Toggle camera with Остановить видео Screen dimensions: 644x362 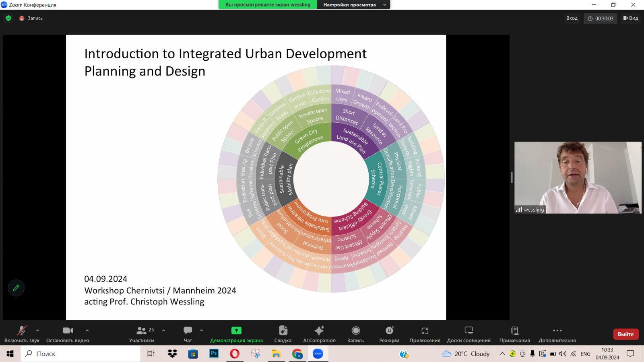click(68, 334)
